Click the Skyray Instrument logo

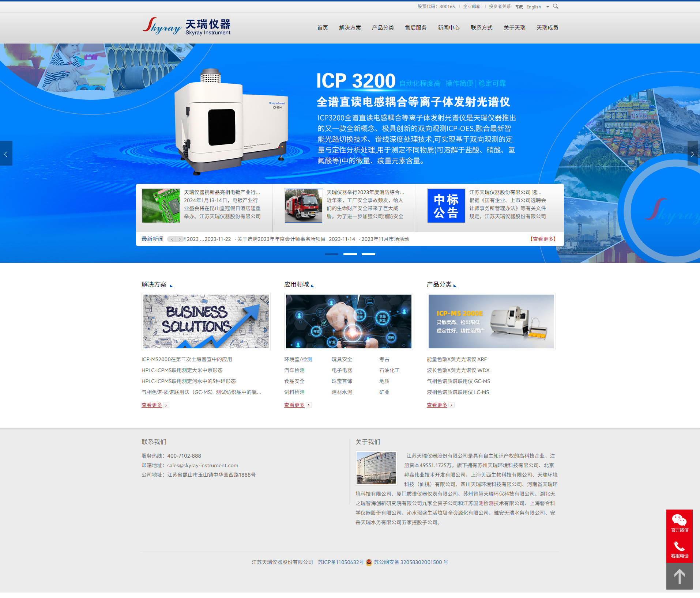pos(186,27)
